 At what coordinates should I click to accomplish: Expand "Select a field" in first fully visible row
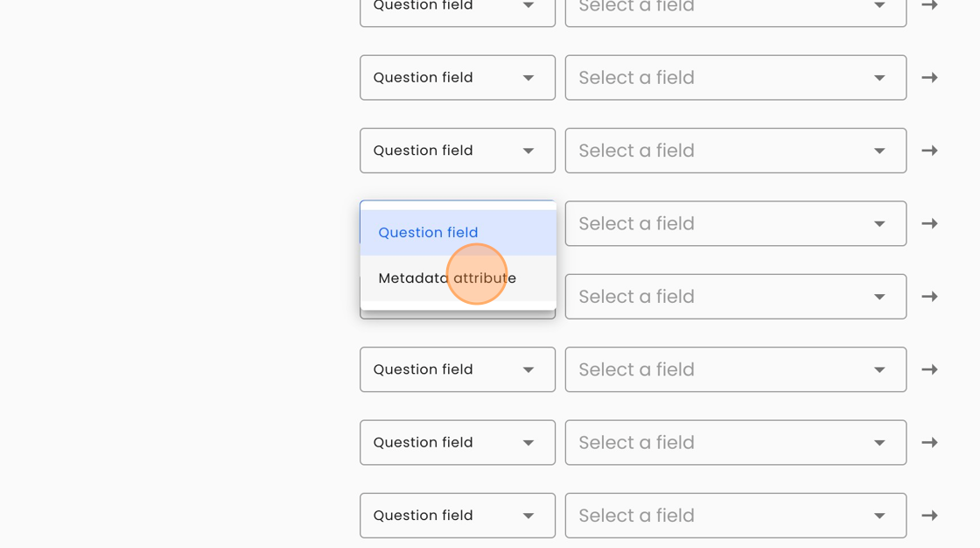click(x=735, y=78)
